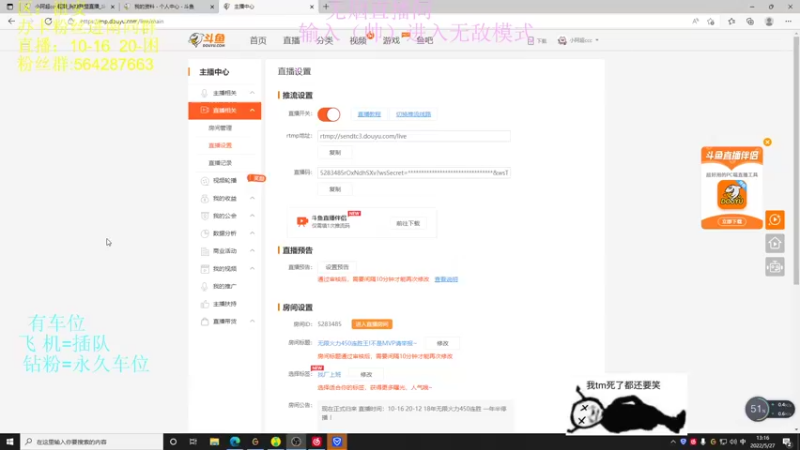Screen dimensions: 800x450
Task: Open 视频轮播 from the sidebar icon
Action: click(205, 181)
